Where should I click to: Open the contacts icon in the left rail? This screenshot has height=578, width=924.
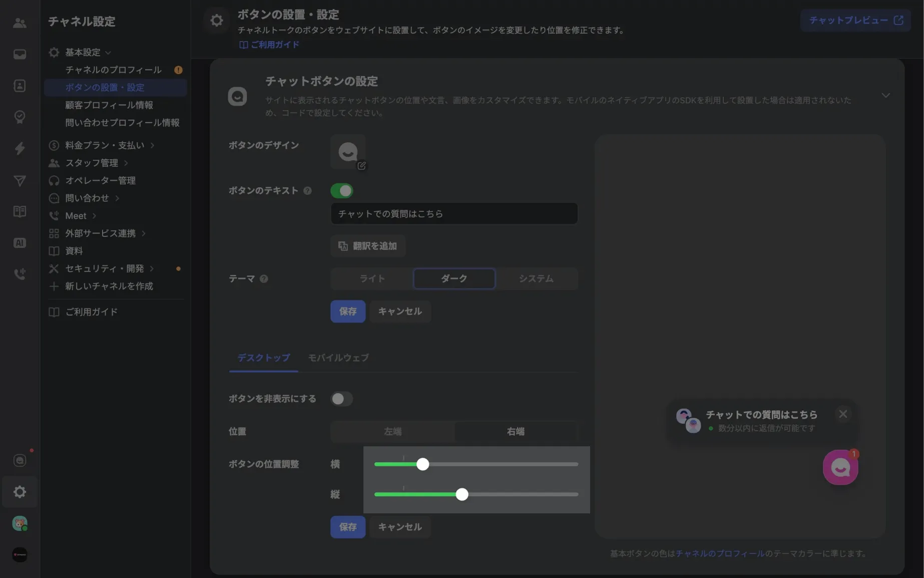tap(20, 86)
